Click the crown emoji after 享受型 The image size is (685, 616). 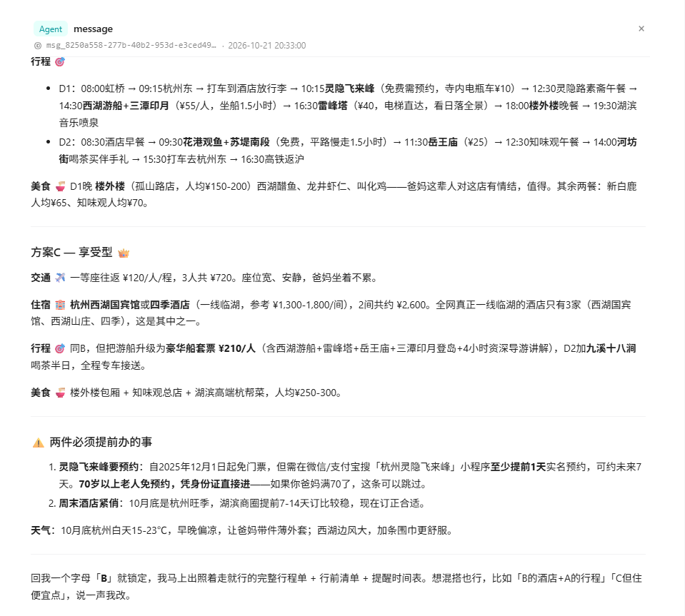(124, 253)
